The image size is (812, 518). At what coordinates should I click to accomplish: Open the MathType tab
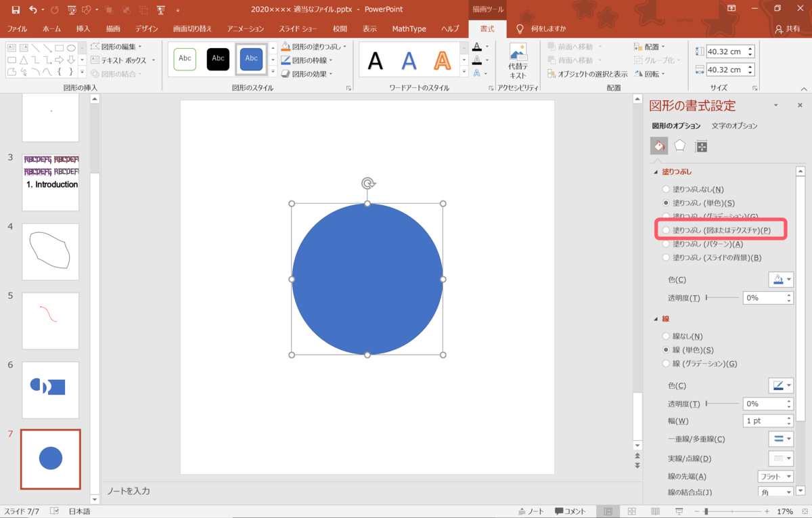pyautogui.click(x=409, y=29)
